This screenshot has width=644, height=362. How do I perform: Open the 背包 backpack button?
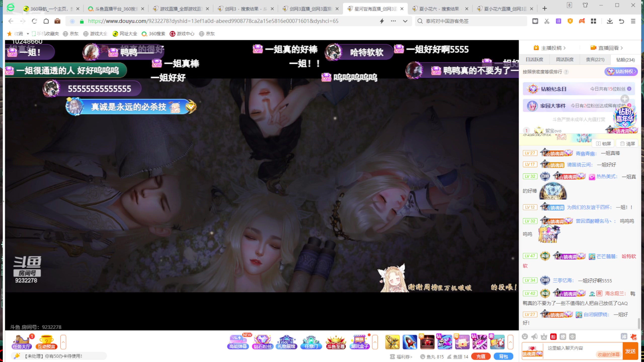[x=503, y=356]
